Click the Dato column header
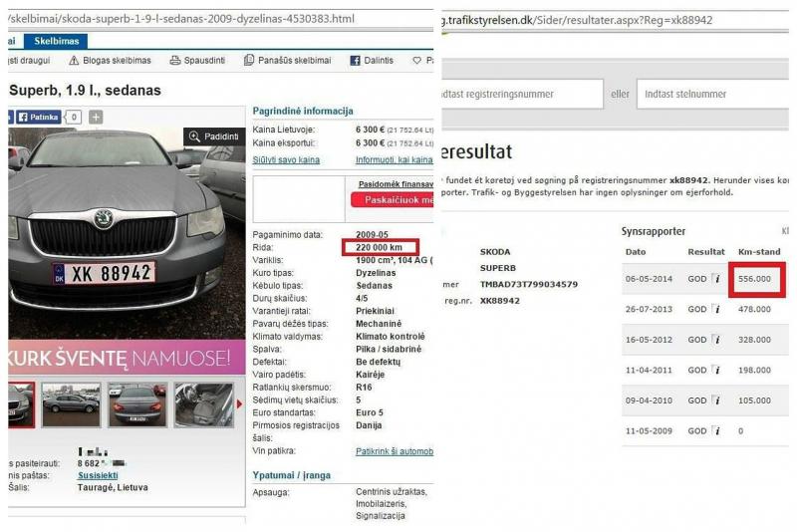Viewport: 797px width, 532px height. coord(636,251)
